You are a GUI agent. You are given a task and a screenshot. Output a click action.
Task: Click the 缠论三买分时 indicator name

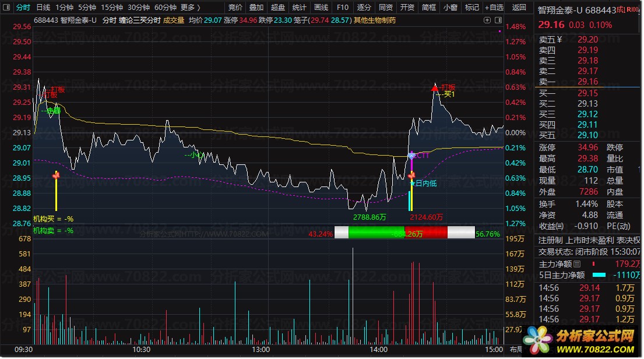pos(140,20)
